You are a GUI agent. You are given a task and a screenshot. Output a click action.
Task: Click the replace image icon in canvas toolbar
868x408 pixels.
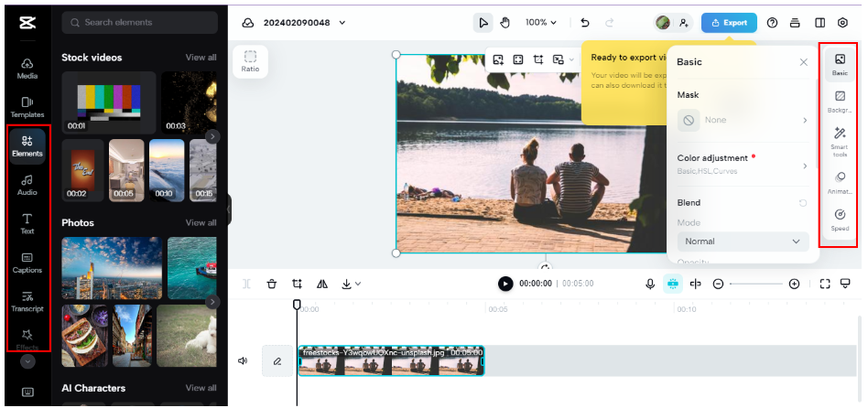point(498,59)
